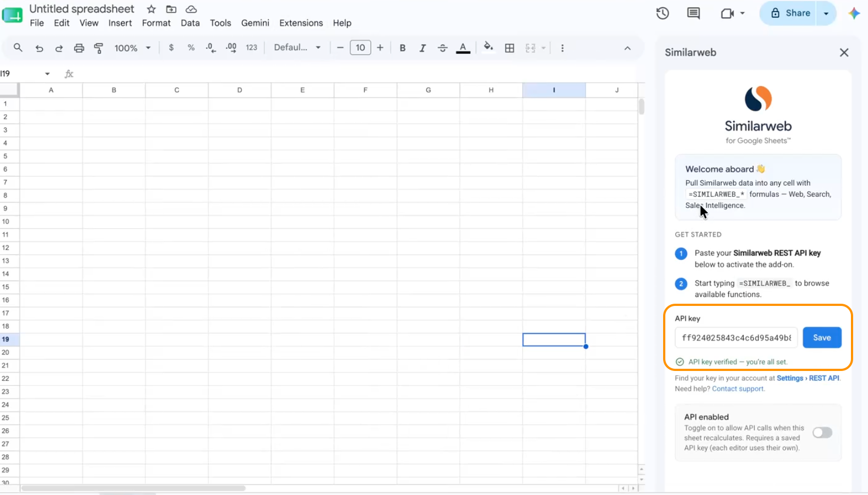This screenshot has height=495, width=868.
Task: Increase the font size
Action: 380,48
